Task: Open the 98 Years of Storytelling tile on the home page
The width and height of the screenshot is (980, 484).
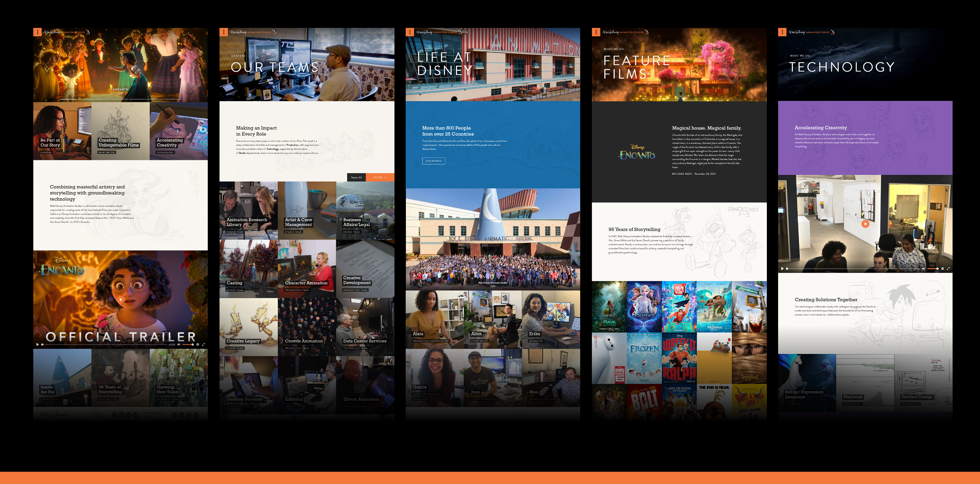Action: click(121, 378)
